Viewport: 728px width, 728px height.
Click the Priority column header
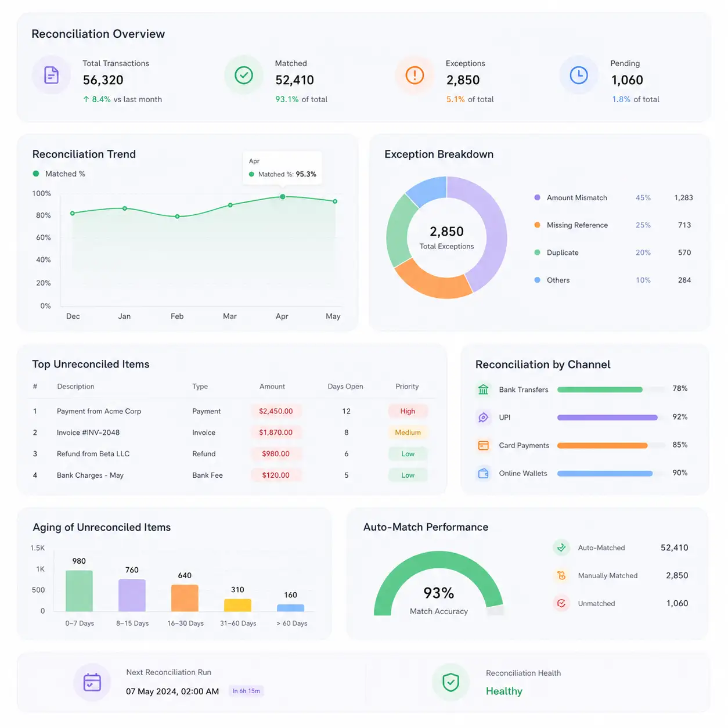tap(407, 387)
